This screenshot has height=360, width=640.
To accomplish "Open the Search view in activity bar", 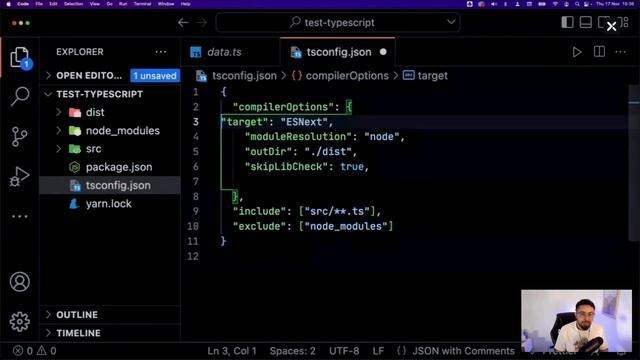I will (x=20, y=97).
